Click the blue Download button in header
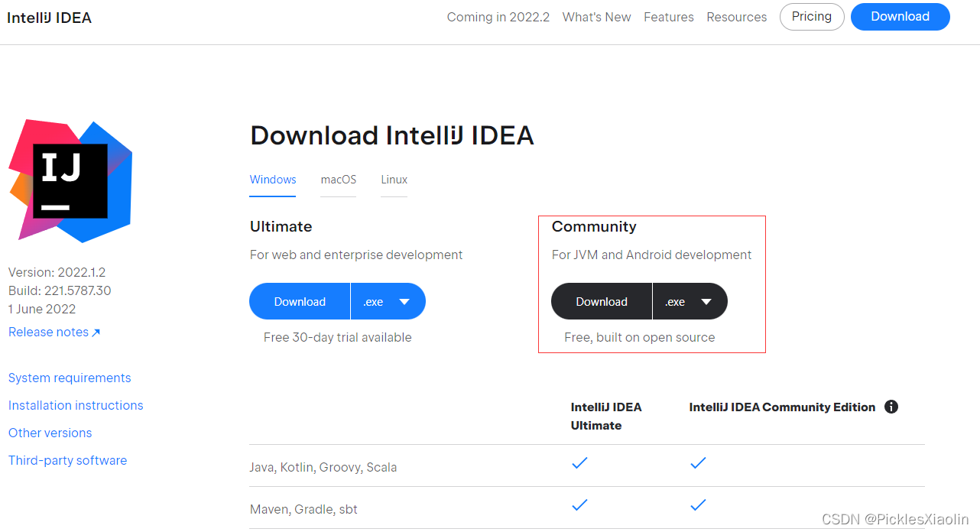980x532 pixels. [900, 17]
